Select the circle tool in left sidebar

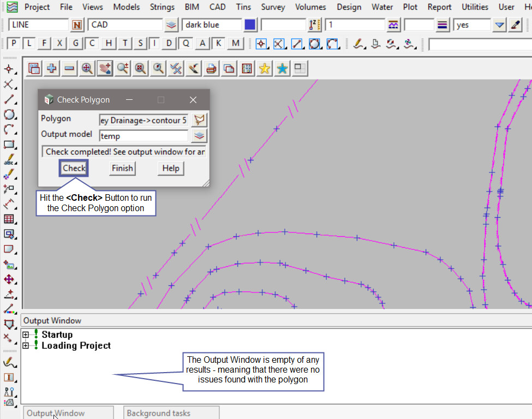[x=9, y=115]
